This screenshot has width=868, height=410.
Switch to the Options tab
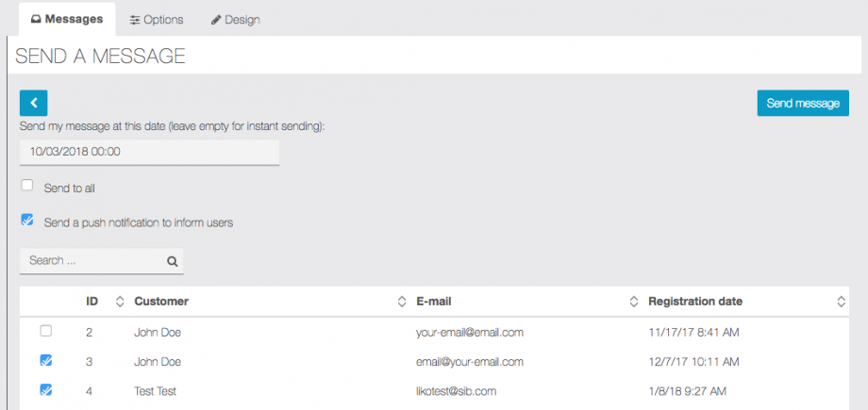157,20
